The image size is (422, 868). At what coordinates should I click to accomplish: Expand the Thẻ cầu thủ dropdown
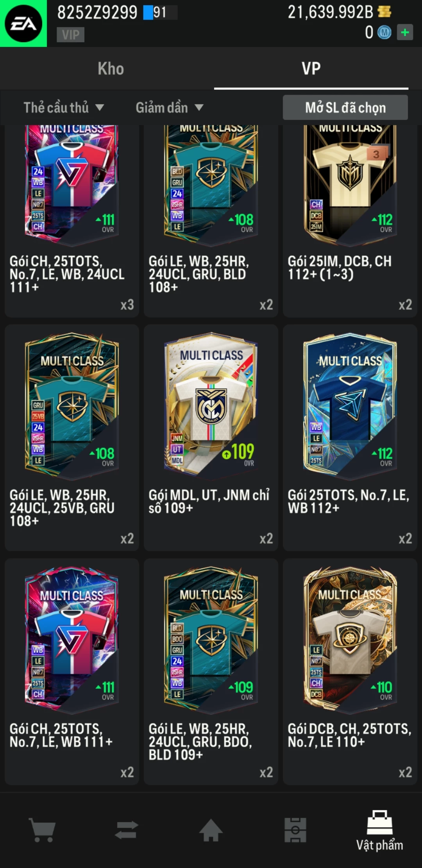[x=64, y=107]
